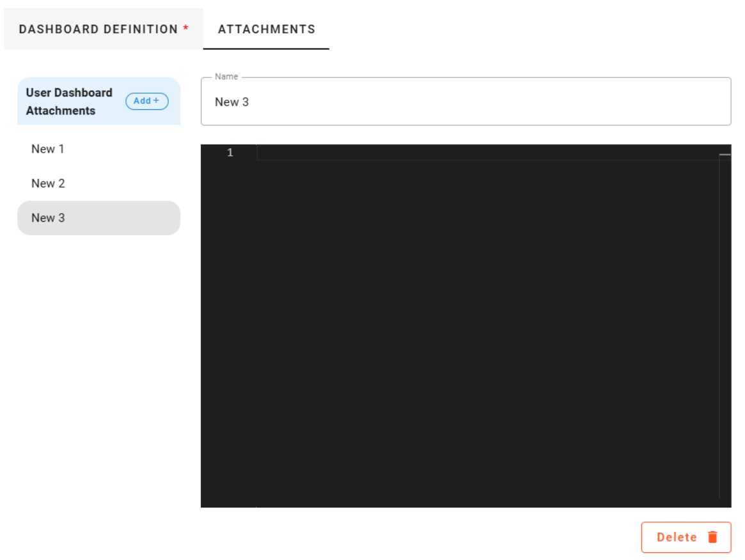The width and height of the screenshot is (745, 560).
Task: Click the plus icon on the Add button
Action: coord(155,101)
